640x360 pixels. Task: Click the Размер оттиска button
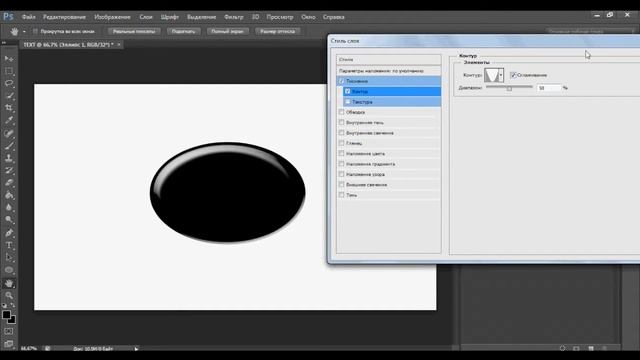click(278, 31)
